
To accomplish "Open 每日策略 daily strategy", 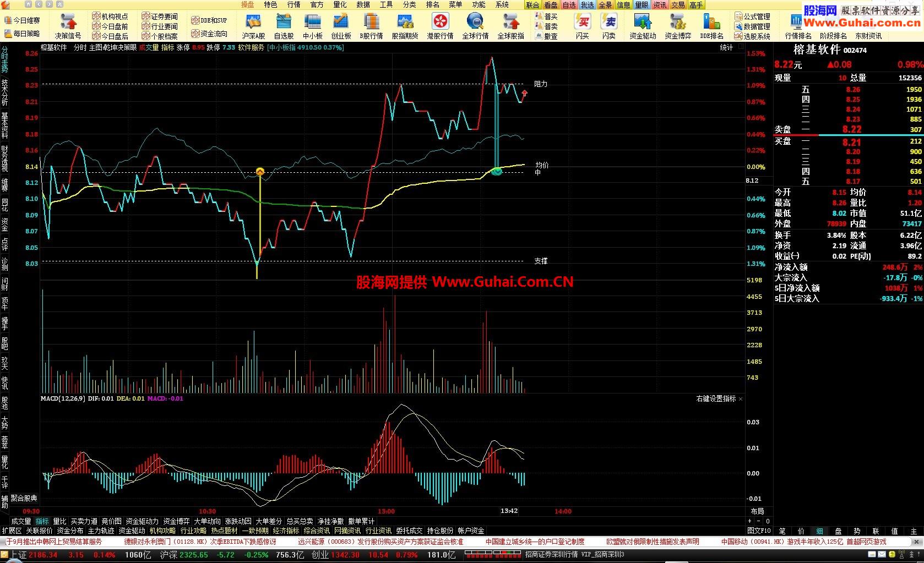I will pyautogui.click(x=23, y=34).
